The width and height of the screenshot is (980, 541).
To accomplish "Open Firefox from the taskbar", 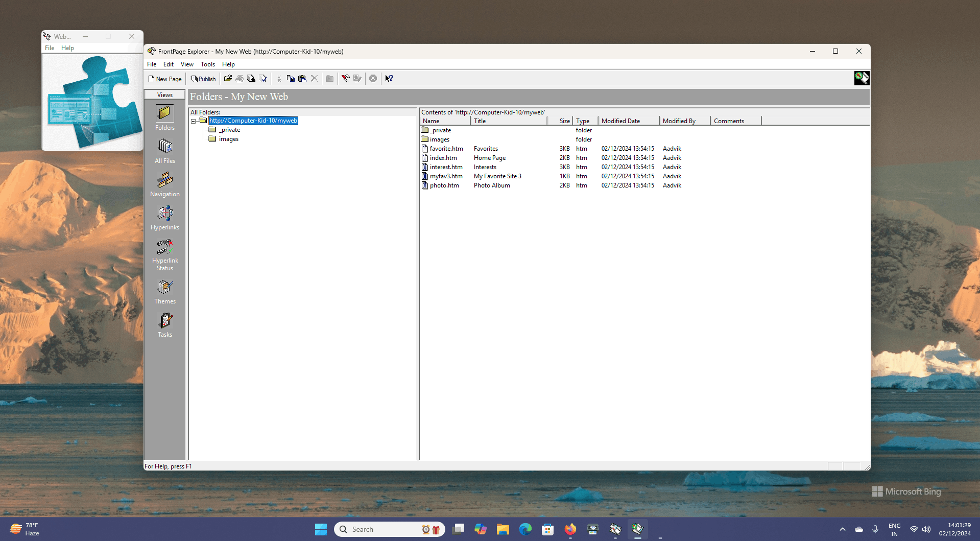I will pyautogui.click(x=570, y=529).
